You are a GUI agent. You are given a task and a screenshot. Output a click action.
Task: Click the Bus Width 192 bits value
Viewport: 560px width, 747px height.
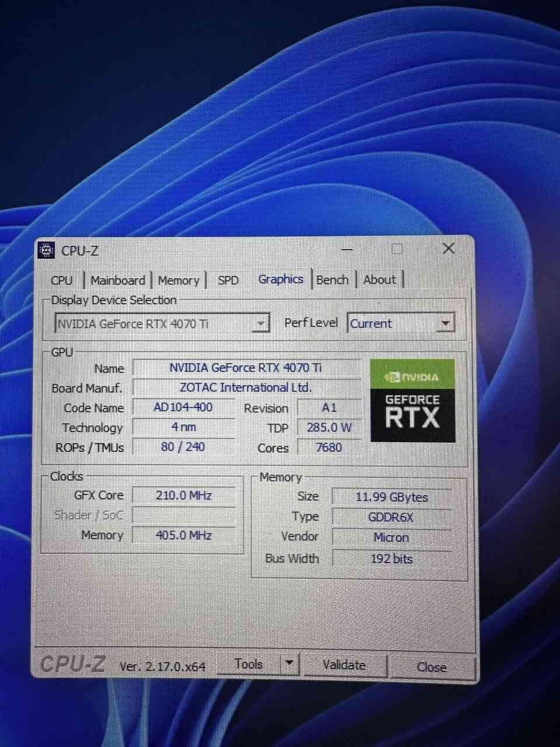click(x=392, y=558)
